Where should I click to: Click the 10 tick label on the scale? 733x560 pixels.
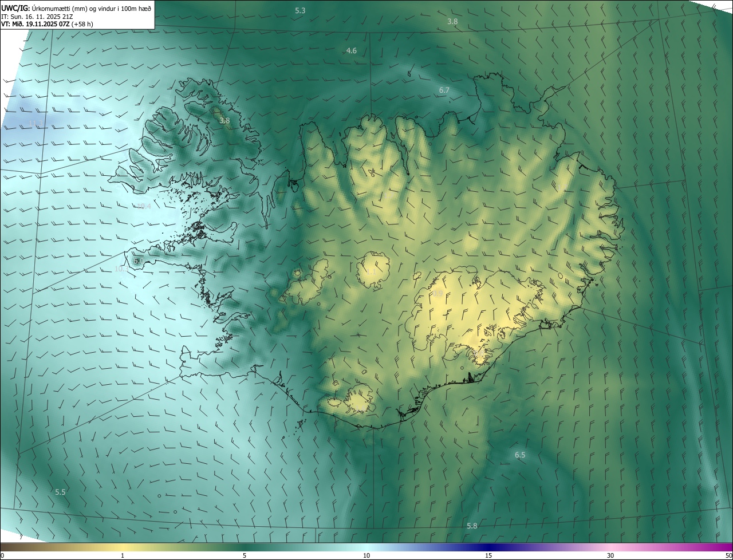point(366,555)
